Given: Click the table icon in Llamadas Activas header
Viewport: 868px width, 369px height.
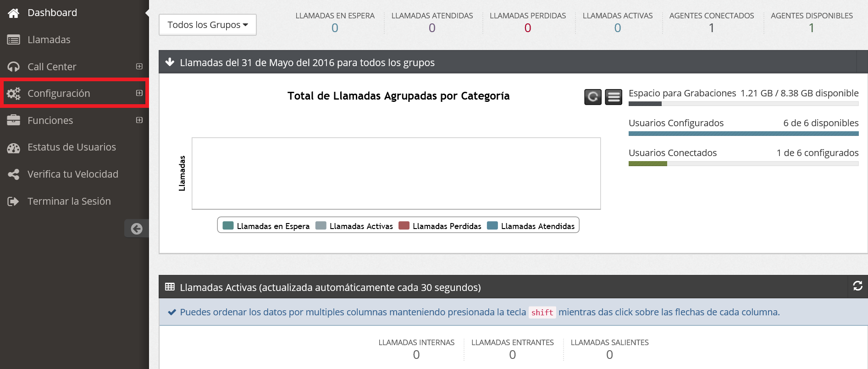Looking at the screenshot, I should (170, 287).
